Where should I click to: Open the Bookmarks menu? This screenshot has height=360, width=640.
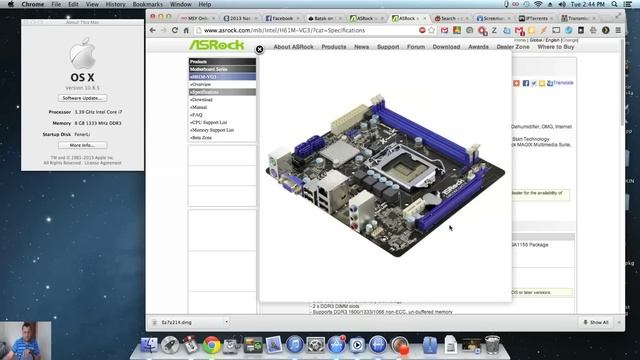point(148,4)
